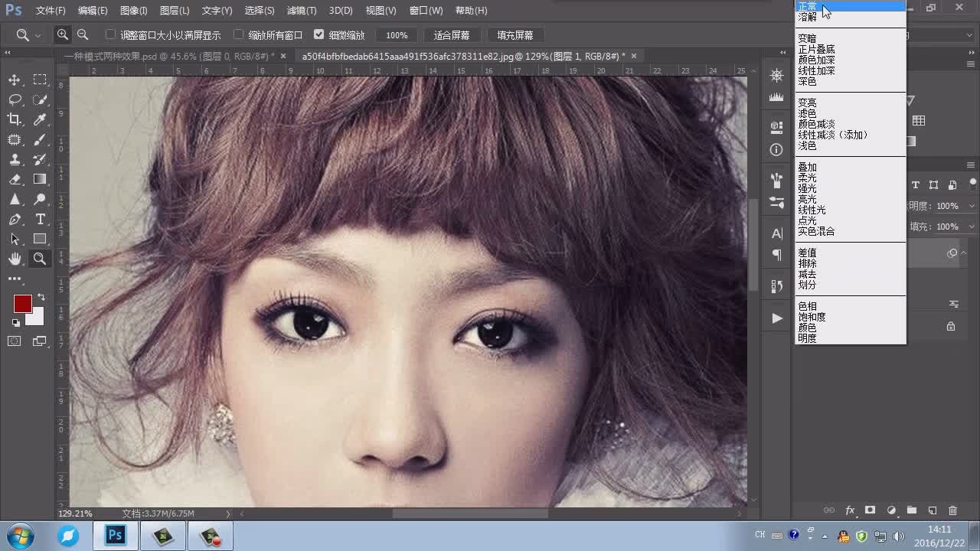The width and height of the screenshot is (980, 551).
Task: Open the Windows Start button
Action: pos(18,535)
